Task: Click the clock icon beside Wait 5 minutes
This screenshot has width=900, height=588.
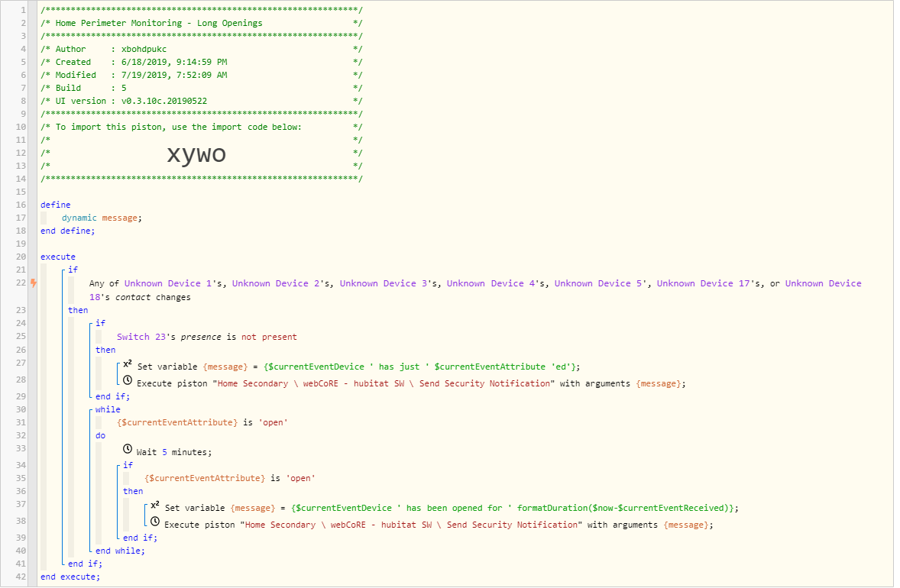Action: [x=128, y=449]
